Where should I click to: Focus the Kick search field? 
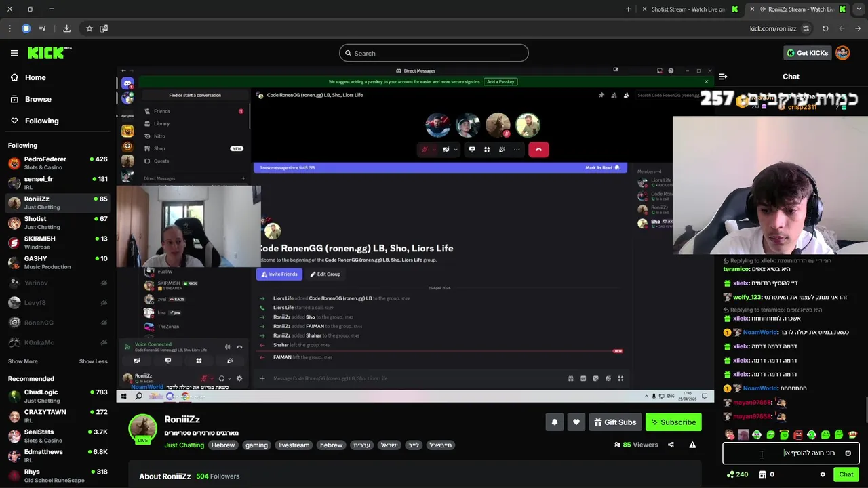434,53
